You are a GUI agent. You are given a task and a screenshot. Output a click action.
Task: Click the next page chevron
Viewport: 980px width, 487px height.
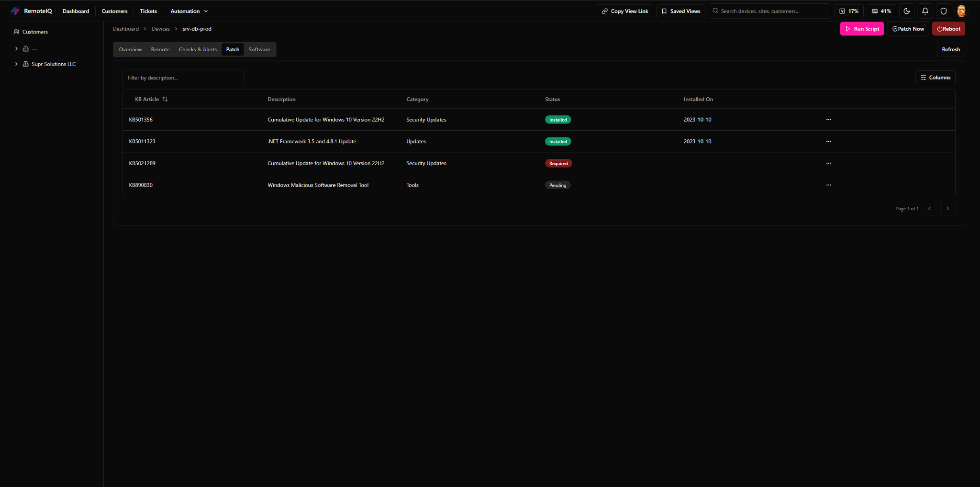point(947,208)
